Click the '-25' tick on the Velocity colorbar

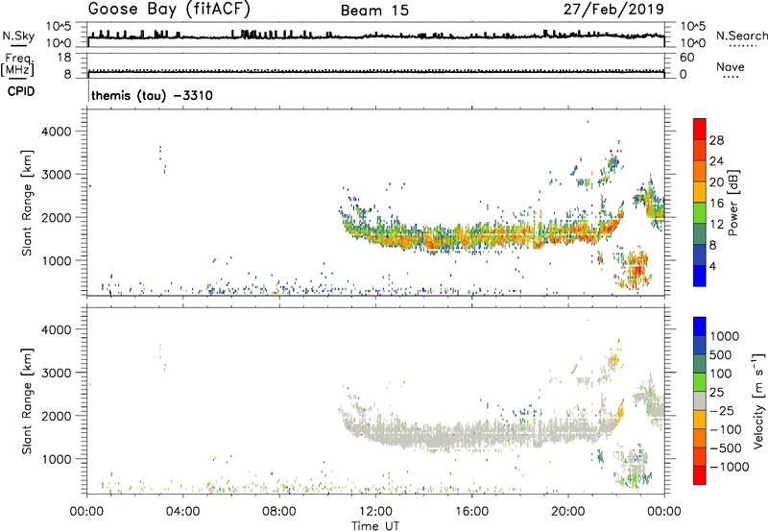722,410
